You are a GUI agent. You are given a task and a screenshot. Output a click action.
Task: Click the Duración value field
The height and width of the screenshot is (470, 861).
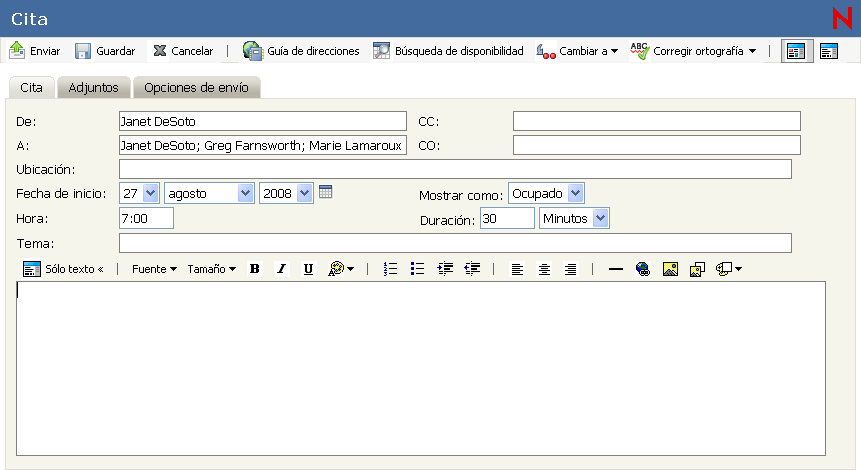(x=507, y=219)
